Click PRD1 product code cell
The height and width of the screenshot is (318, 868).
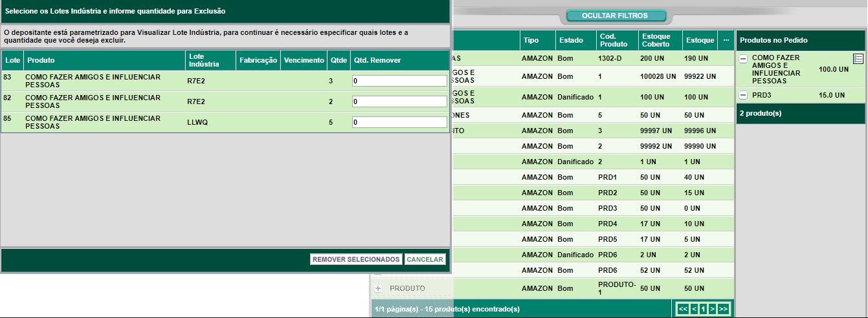(x=608, y=177)
